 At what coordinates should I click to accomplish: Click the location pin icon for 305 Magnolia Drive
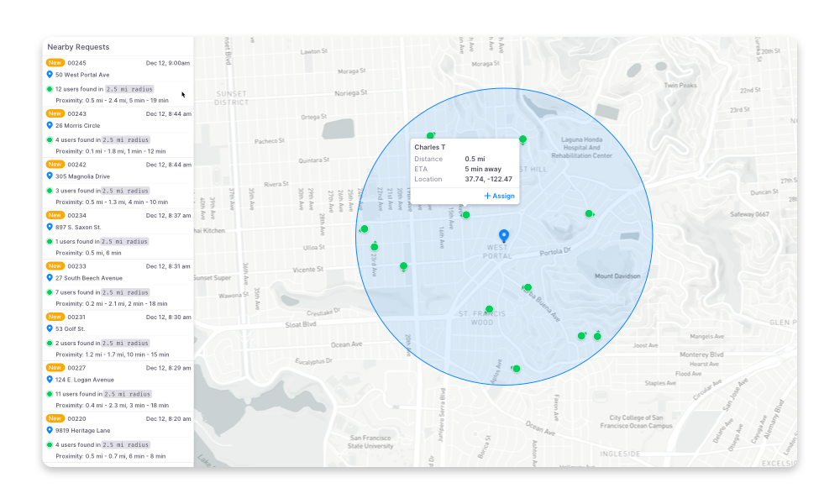[50, 176]
